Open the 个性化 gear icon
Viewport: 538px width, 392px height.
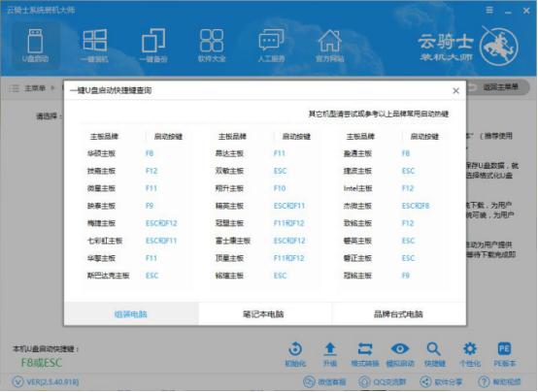coord(470,354)
